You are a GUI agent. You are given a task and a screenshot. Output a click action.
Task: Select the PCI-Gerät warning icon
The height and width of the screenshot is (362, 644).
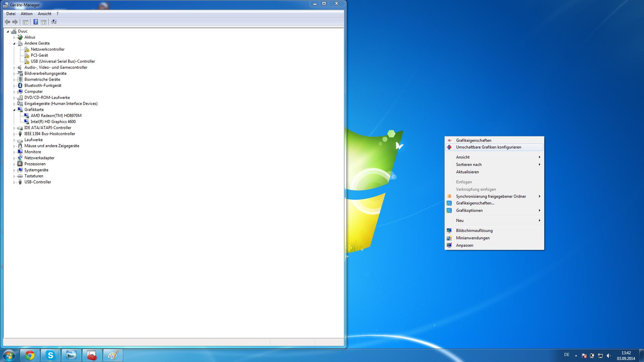coord(27,55)
